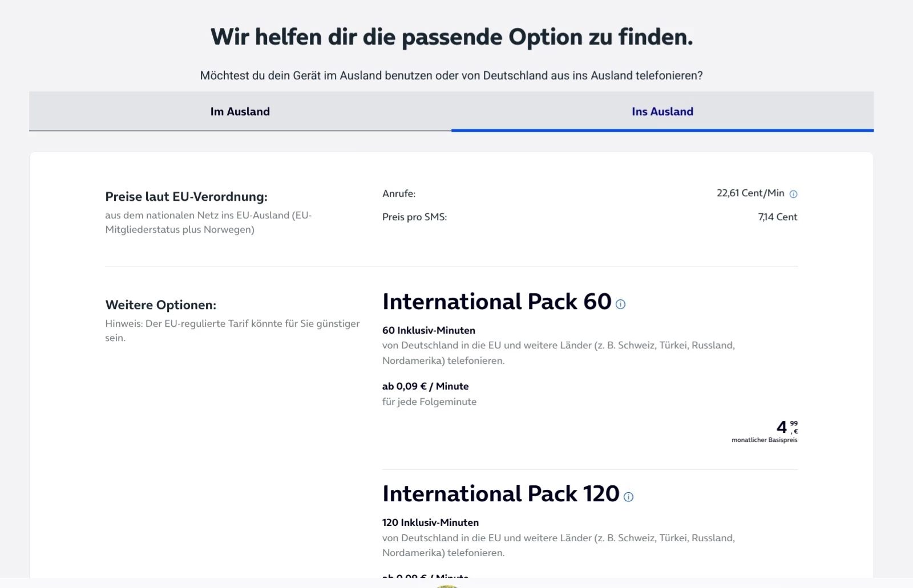Click 'ab 0,09 € / Minute' under Pack 60

[425, 386]
